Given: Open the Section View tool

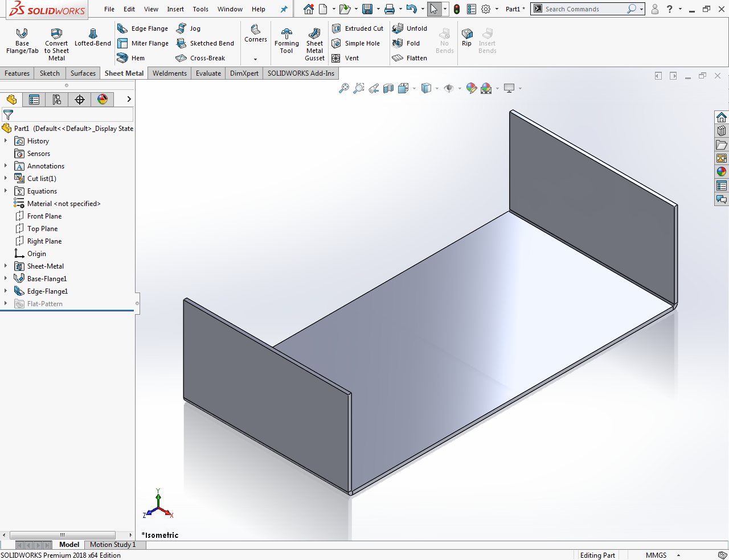Looking at the screenshot, I should pos(388,88).
